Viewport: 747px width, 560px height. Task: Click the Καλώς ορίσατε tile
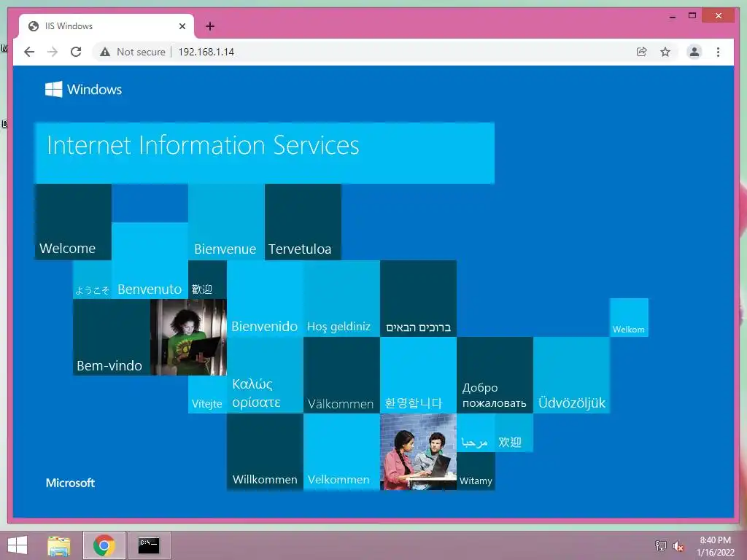(265, 376)
